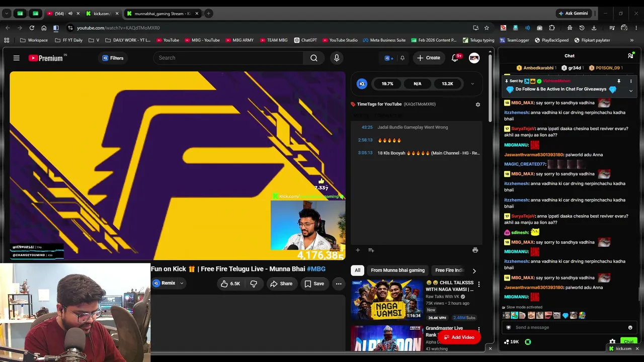Open more actions menu below video
Image resolution: width=644 pixels, height=362 pixels.
coord(339,284)
